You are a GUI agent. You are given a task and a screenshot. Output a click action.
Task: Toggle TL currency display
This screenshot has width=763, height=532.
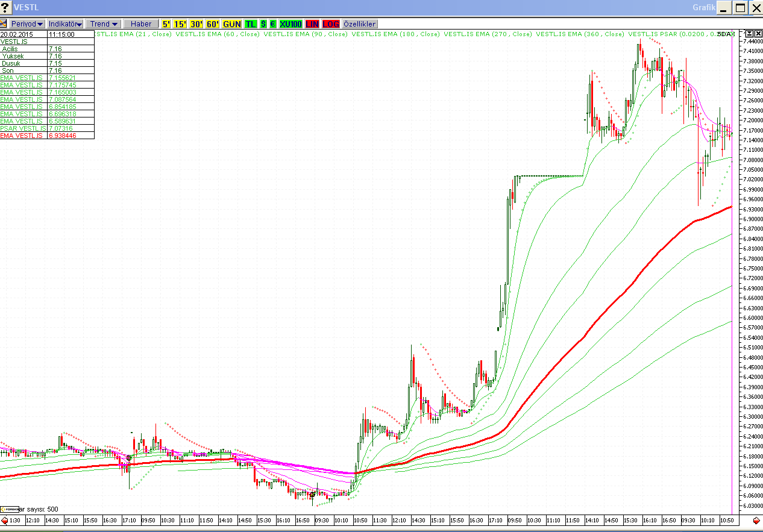tap(250, 24)
